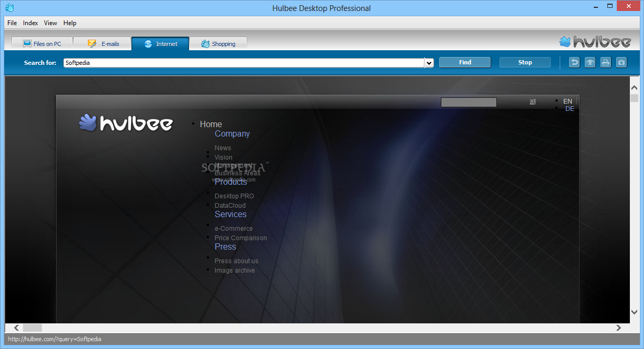Image resolution: width=644 pixels, height=349 pixels.
Task: Open the Price Comparison link
Action: (x=241, y=238)
